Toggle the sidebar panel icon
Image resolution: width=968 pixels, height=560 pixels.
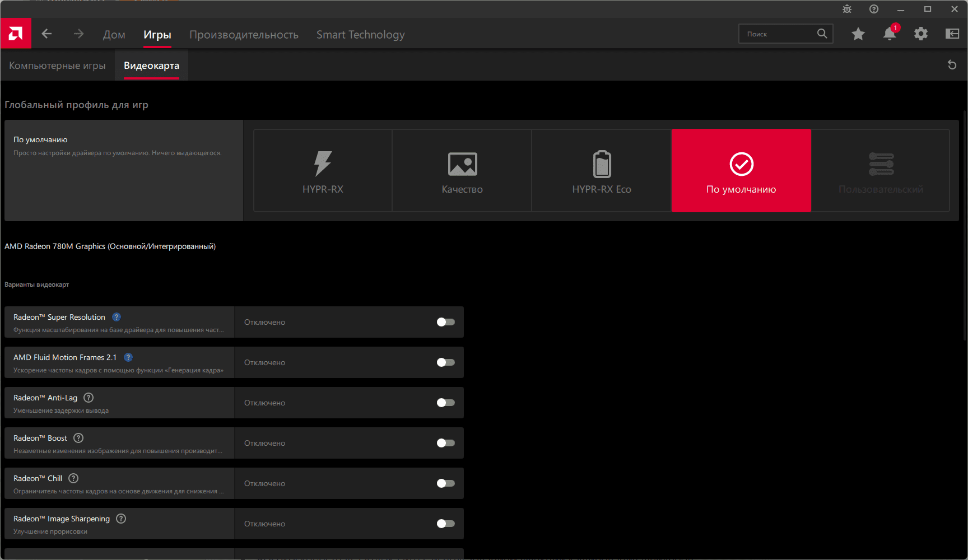[x=952, y=34]
